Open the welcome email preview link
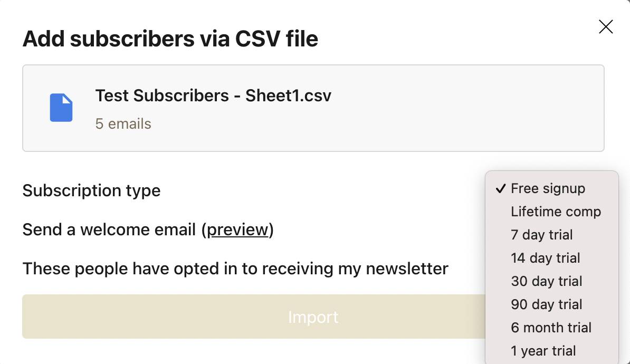Image resolution: width=630 pixels, height=364 pixels. [x=237, y=230]
